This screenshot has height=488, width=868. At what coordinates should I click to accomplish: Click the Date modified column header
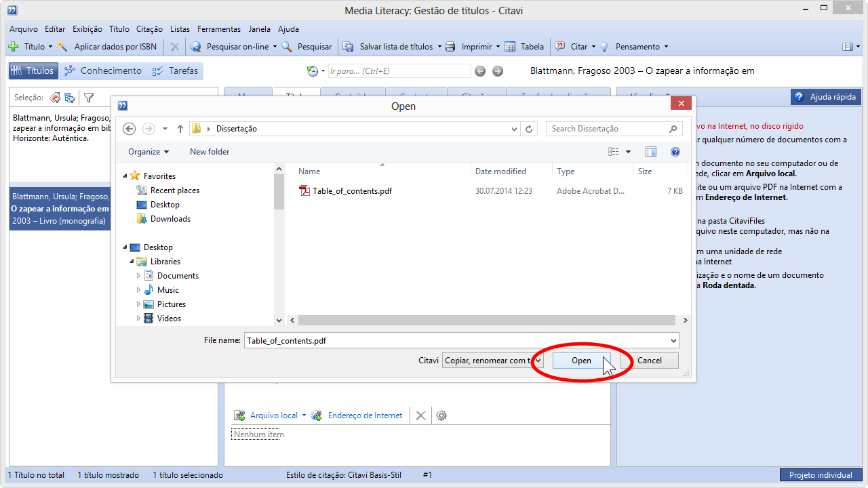pyautogui.click(x=500, y=171)
